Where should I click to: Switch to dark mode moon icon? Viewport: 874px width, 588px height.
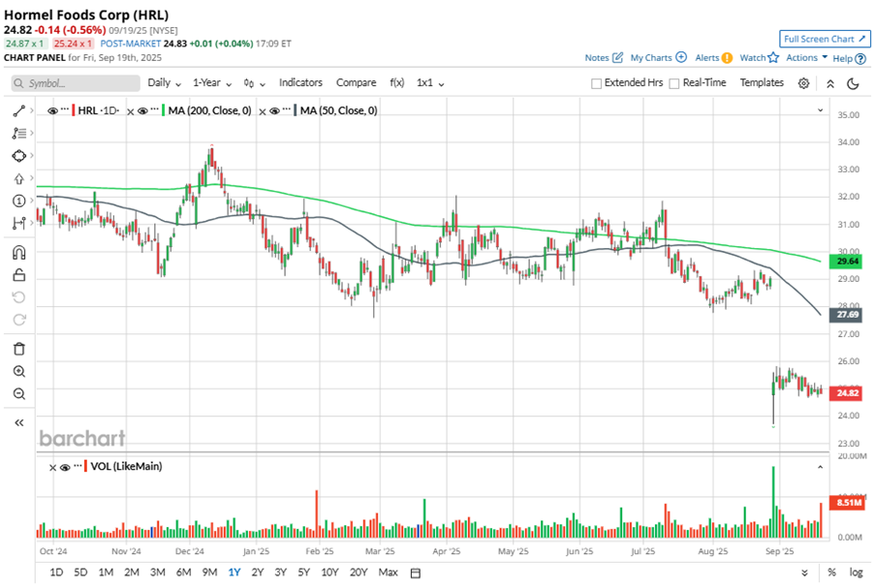[853, 83]
